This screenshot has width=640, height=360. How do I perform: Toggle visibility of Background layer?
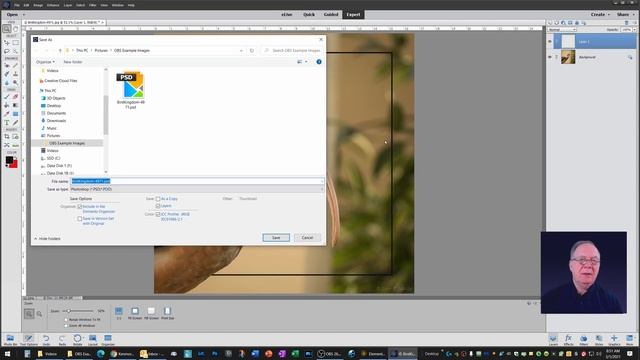550,57
